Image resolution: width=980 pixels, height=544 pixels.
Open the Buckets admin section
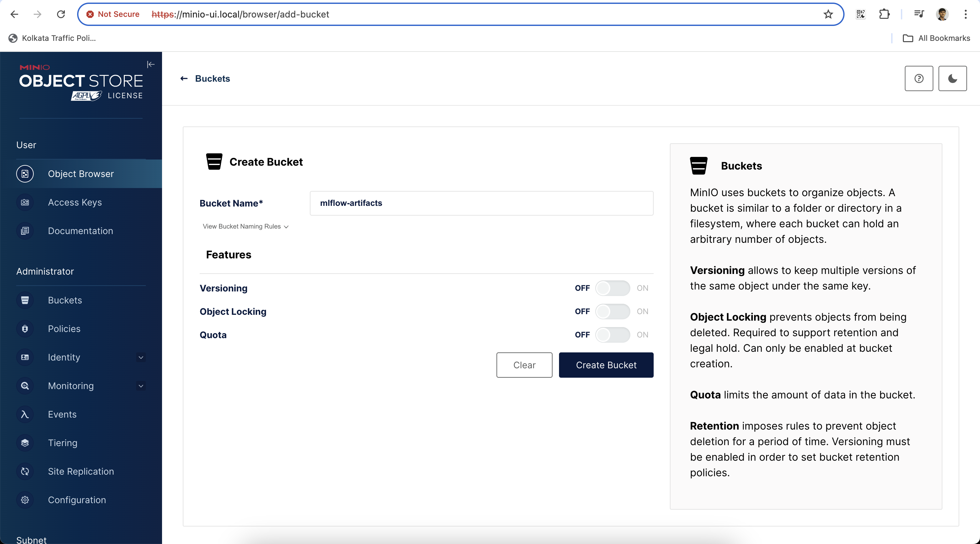point(65,300)
